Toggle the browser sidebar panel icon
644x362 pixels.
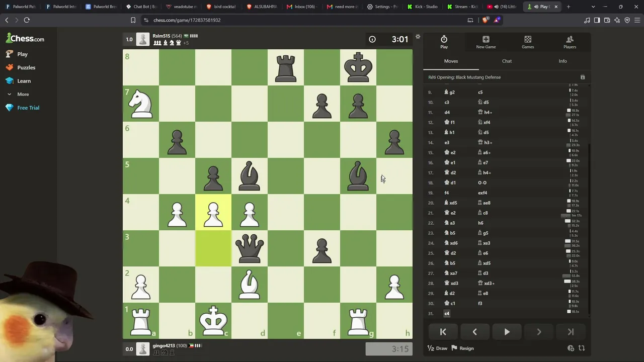pyautogui.click(x=597, y=20)
